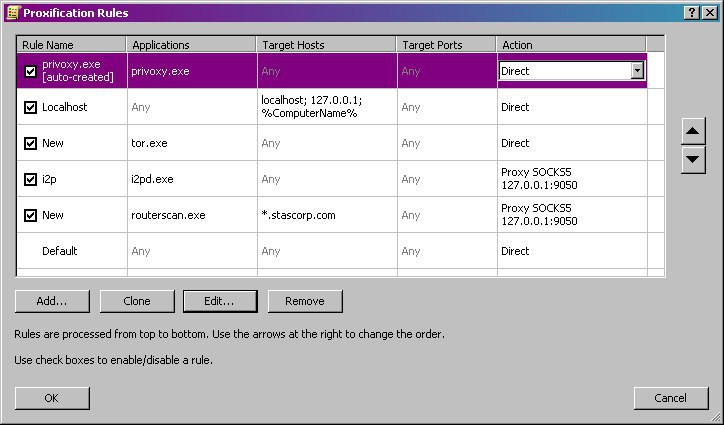Open the Action dropdown for privoxy.exe rule
Screen dimensions: 724x425
pos(637,71)
